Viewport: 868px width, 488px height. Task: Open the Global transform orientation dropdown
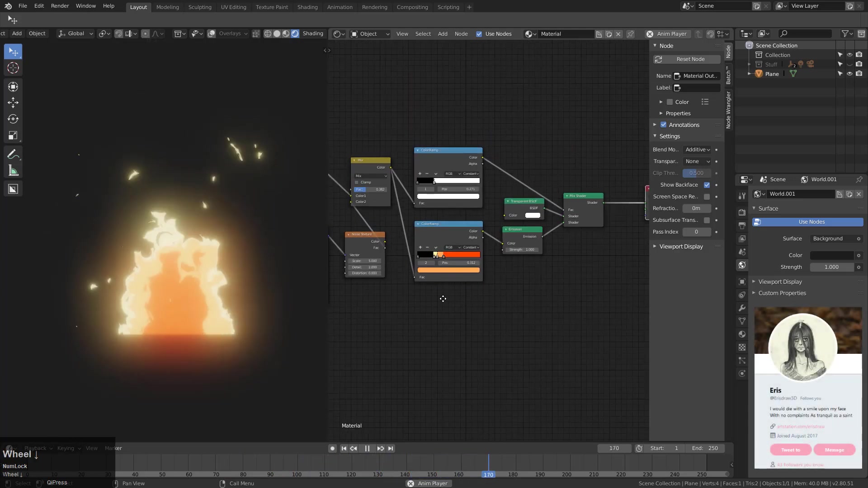[x=75, y=34]
